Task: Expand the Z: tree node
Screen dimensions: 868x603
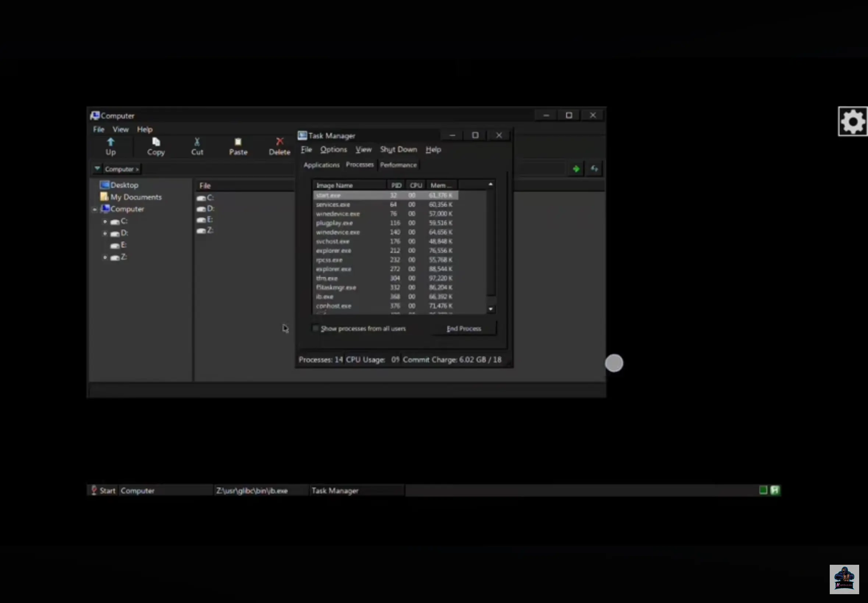Action: tap(105, 258)
